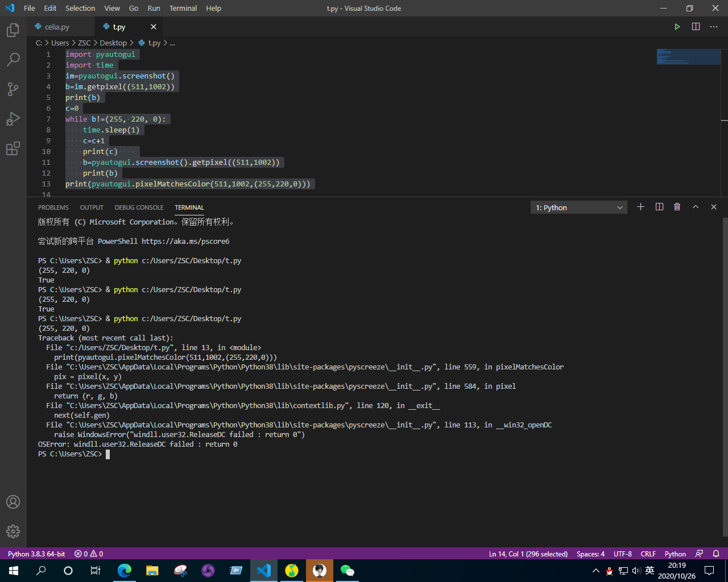Image resolution: width=728 pixels, height=582 pixels.
Task: Close the terminal panel
Action: (714, 207)
